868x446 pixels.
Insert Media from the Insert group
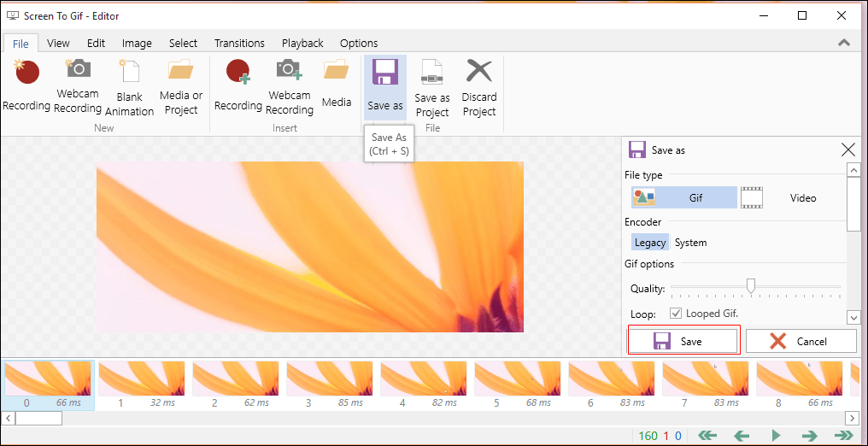tap(337, 83)
